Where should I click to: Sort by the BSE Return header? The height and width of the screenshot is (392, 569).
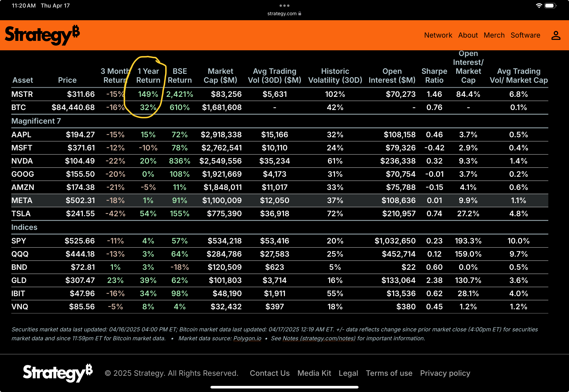(x=180, y=76)
